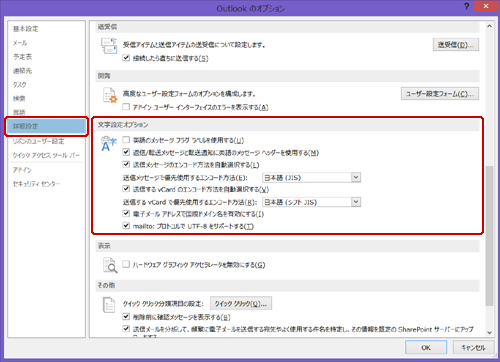Click ユーザー設定フォーム(C)... button
The width and height of the screenshot is (500, 362).
[440, 94]
